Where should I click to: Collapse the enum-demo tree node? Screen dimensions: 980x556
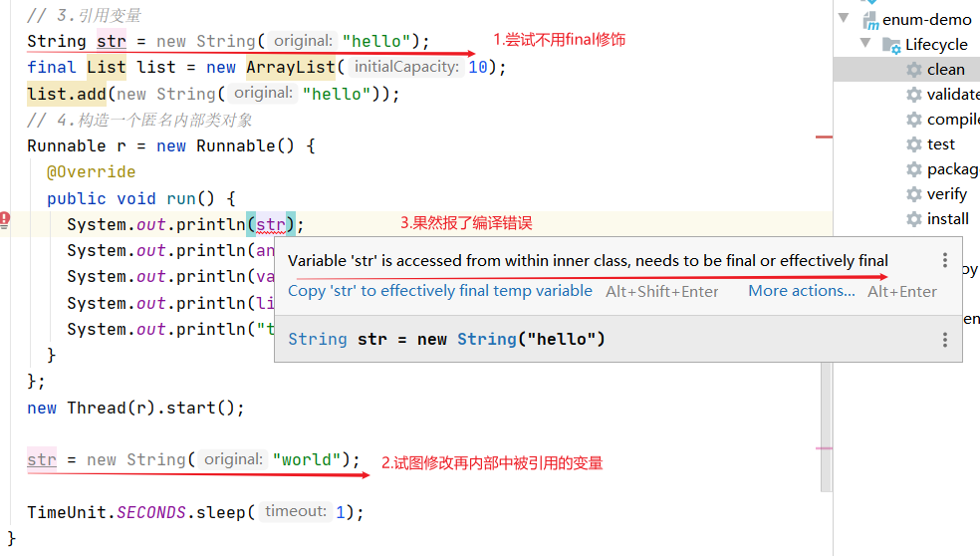coord(844,18)
